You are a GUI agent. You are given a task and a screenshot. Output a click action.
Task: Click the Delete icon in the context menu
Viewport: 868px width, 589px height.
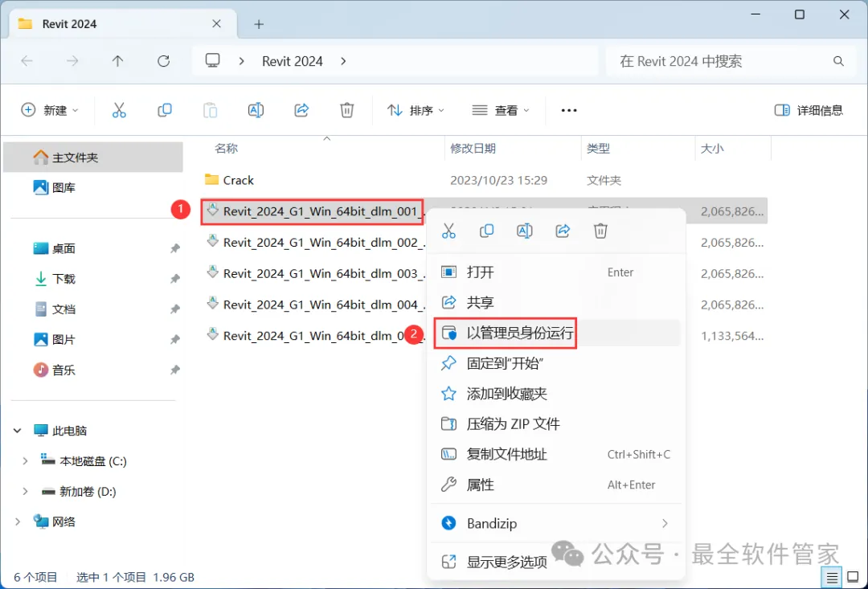pyautogui.click(x=600, y=231)
